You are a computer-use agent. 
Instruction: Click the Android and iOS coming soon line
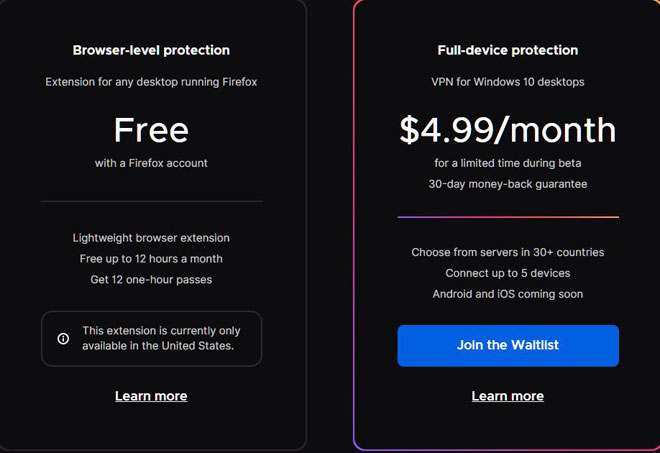(x=508, y=294)
